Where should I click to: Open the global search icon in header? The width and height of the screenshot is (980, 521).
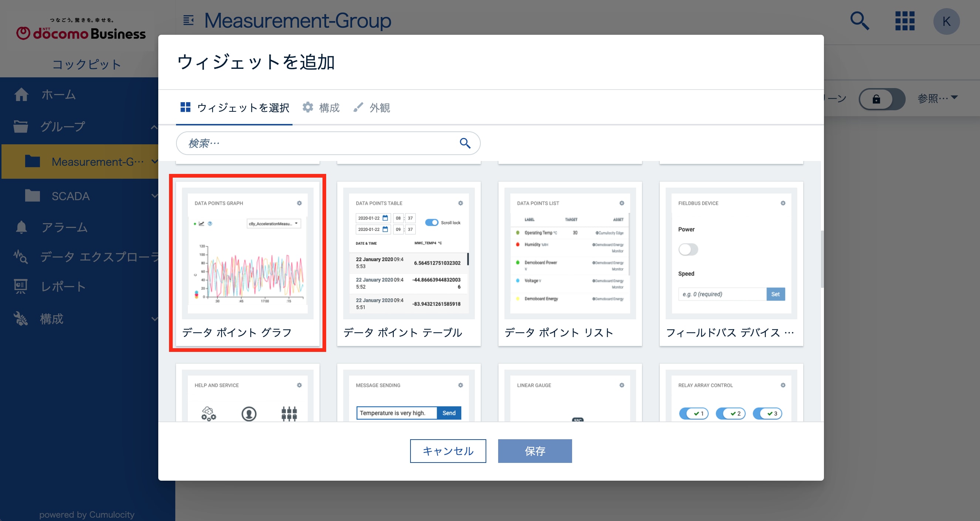point(859,21)
